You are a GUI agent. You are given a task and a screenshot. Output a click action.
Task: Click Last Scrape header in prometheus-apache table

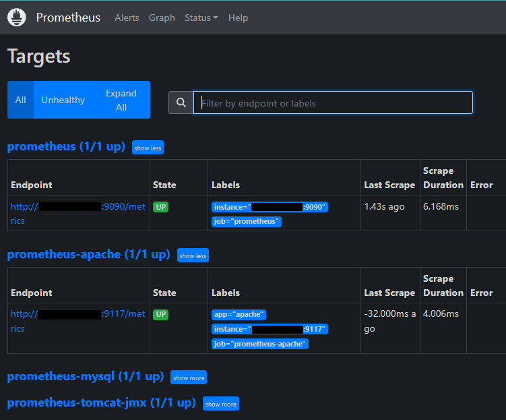[389, 293]
